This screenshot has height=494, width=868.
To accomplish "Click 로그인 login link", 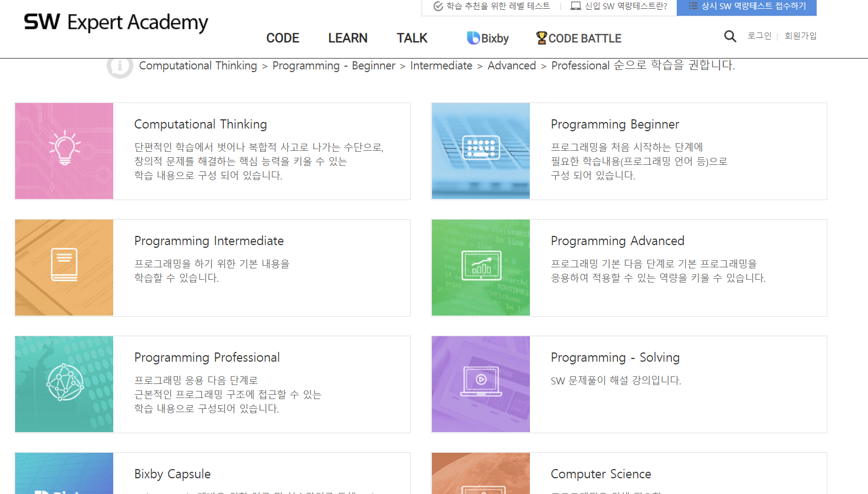I will coord(759,36).
